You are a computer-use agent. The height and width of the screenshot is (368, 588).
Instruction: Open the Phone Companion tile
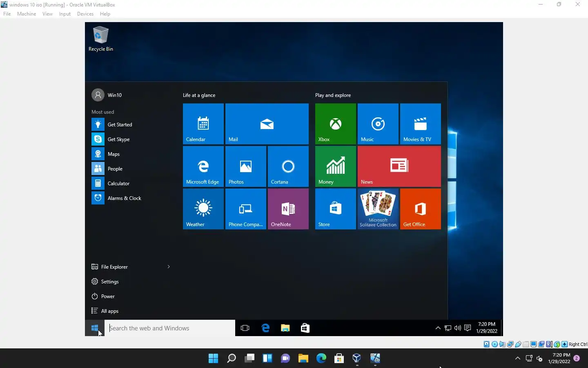pyautogui.click(x=246, y=209)
